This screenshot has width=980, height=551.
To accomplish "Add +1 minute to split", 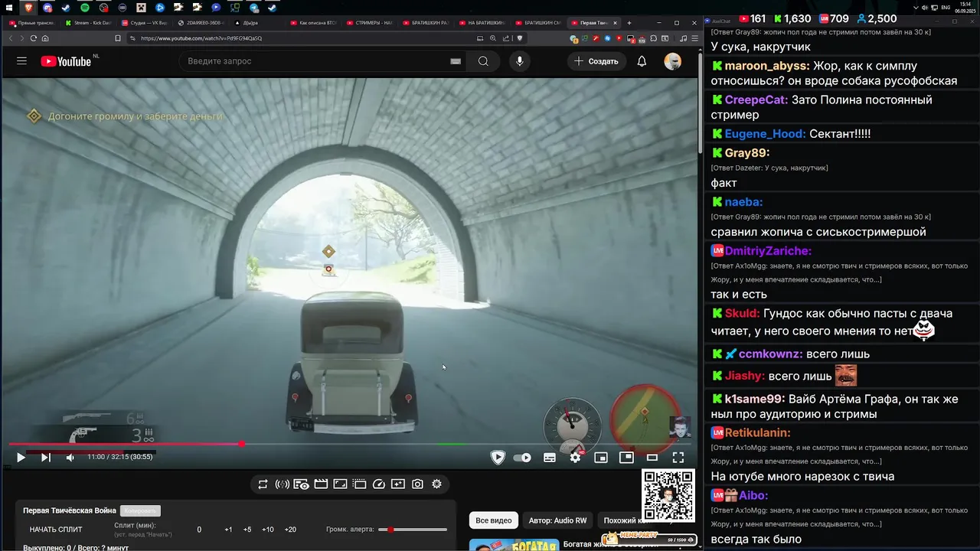I will pos(228,530).
